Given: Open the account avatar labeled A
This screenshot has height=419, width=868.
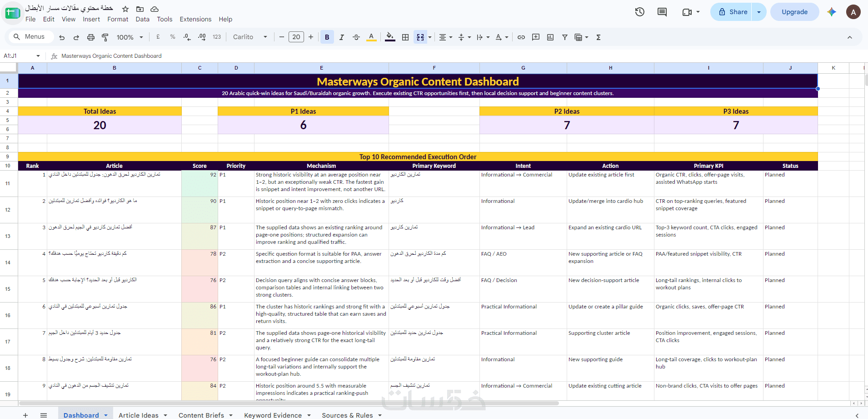Looking at the screenshot, I should click(853, 12).
